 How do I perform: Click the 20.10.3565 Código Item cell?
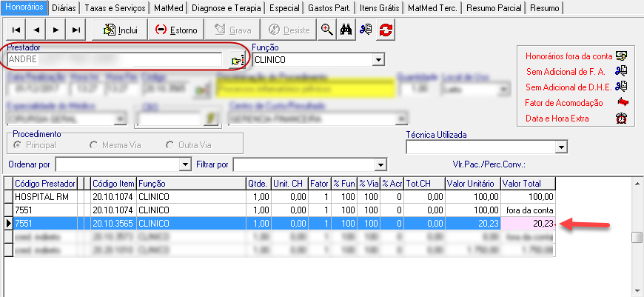coord(114,224)
